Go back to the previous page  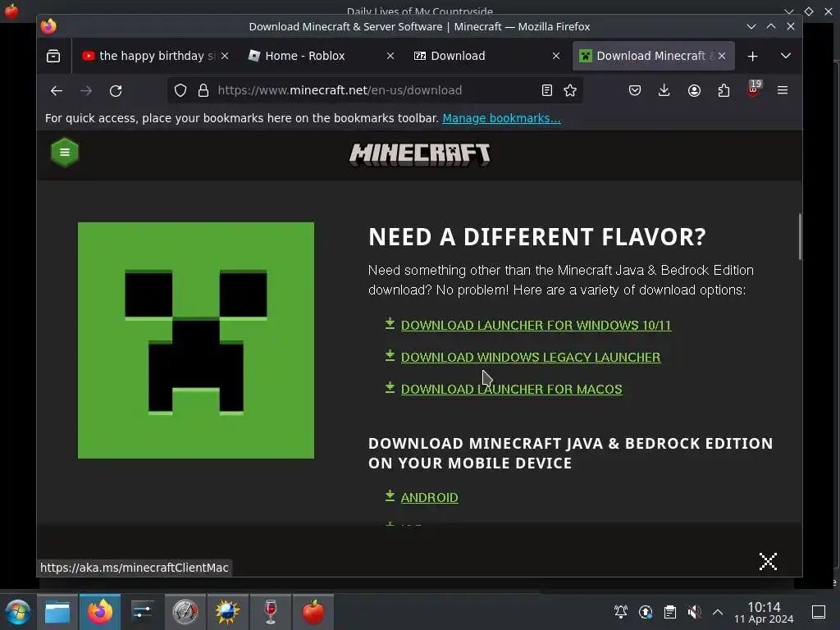pyautogui.click(x=57, y=90)
